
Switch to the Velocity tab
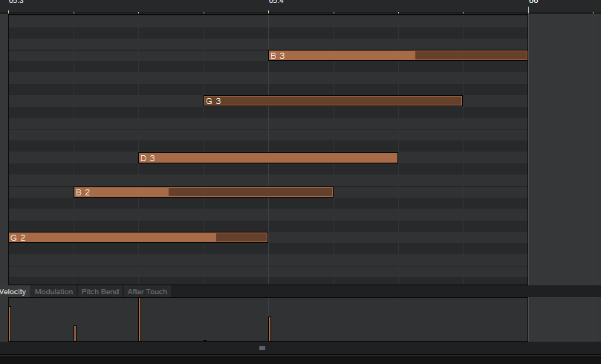(x=13, y=292)
